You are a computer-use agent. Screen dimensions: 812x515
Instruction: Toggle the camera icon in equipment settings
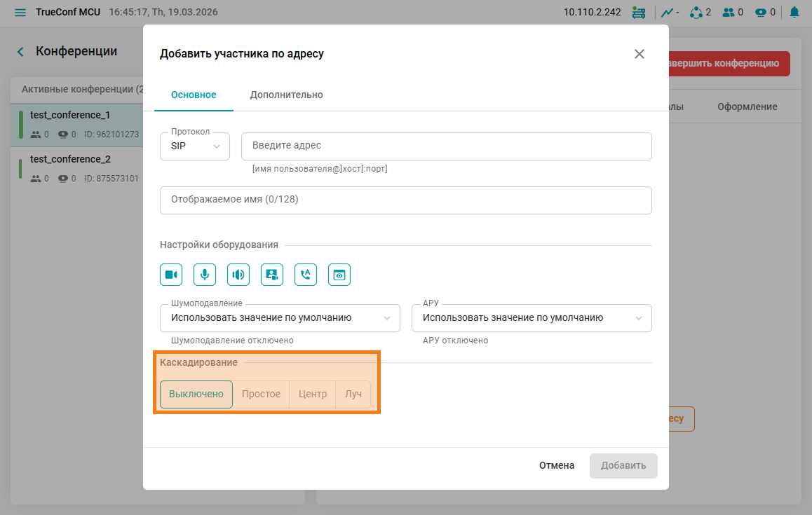171,275
